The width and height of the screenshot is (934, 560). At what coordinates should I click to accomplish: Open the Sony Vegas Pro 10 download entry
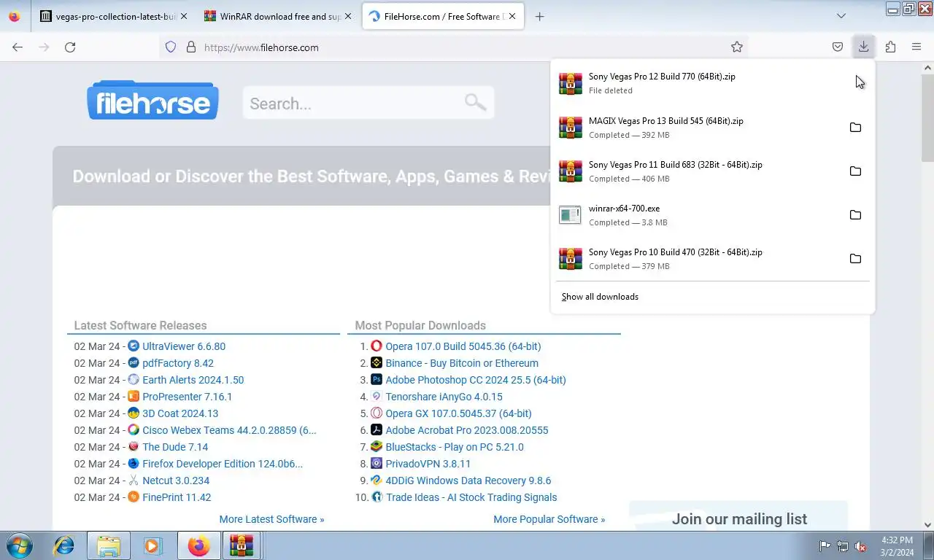pyautogui.click(x=697, y=259)
